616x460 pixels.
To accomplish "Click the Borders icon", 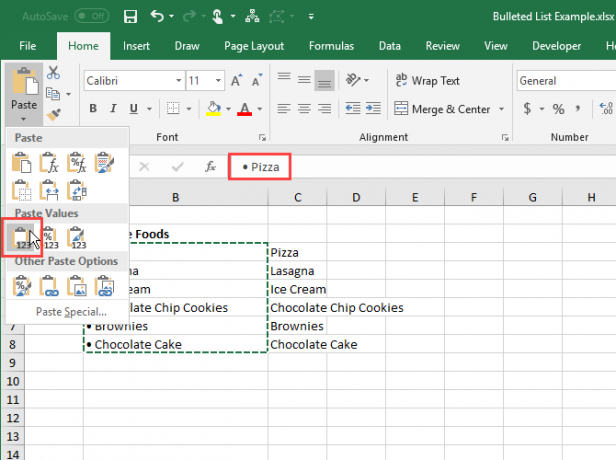I will pos(173,108).
